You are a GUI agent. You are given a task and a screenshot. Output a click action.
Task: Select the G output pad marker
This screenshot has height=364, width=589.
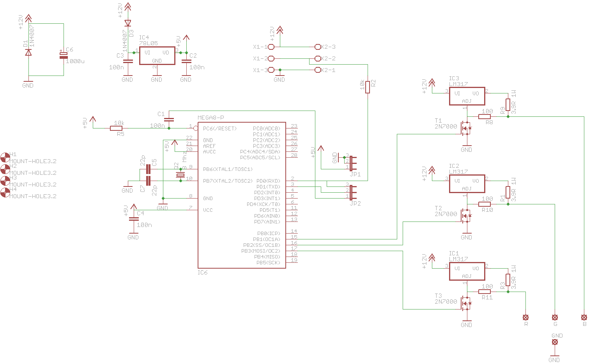pyautogui.click(x=555, y=317)
